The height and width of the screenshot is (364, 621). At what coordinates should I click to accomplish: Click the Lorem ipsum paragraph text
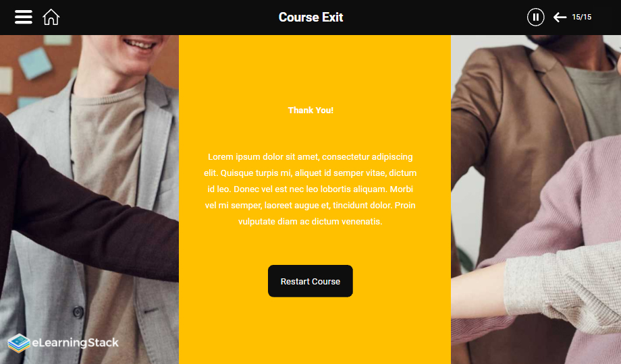310,189
